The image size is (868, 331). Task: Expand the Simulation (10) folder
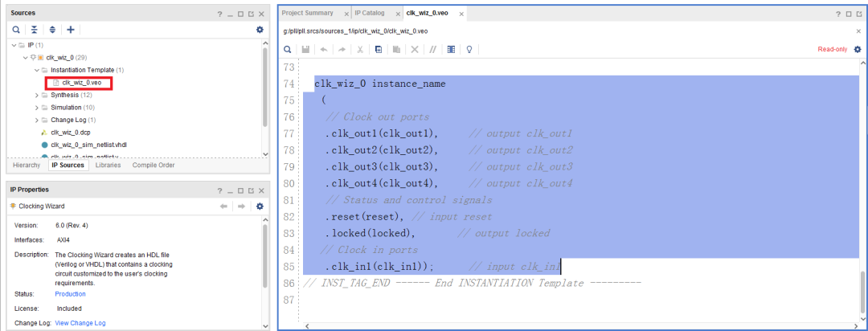[x=36, y=108]
